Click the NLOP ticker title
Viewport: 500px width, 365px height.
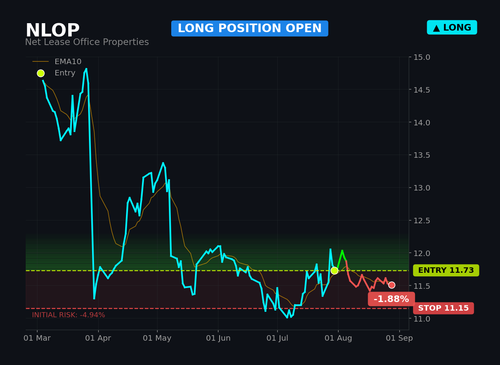point(53,30)
